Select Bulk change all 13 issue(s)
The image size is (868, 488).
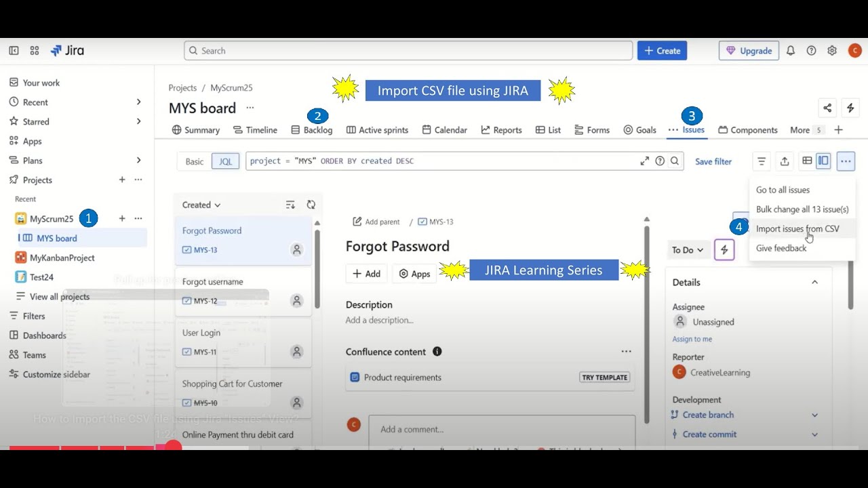tap(802, 209)
